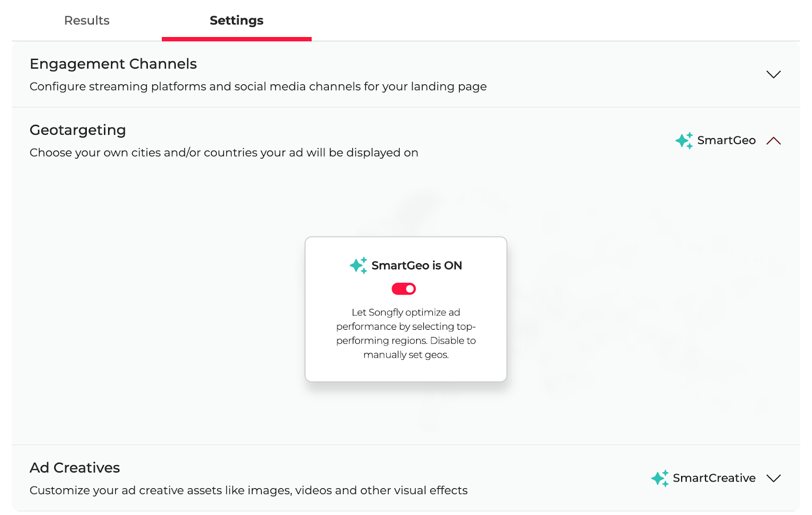
Task: Collapse the Geotargeting section chevron
Action: [x=773, y=141]
